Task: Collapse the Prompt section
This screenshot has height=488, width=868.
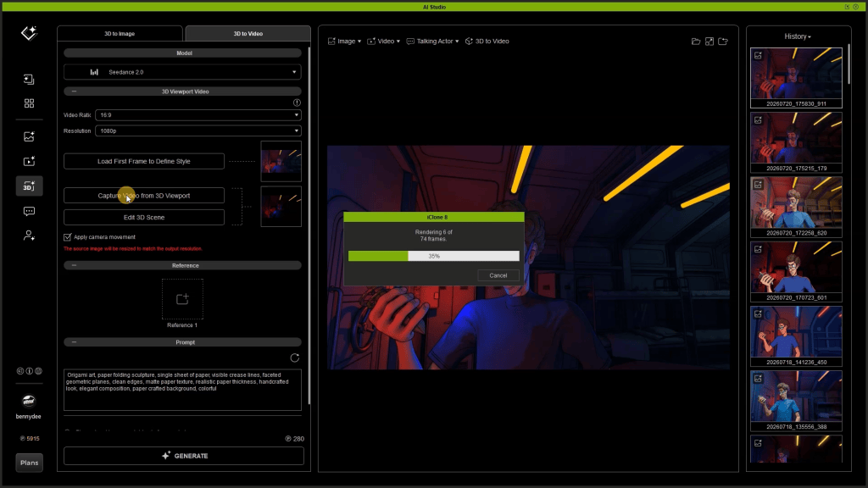Action: pyautogui.click(x=75, y=342)
